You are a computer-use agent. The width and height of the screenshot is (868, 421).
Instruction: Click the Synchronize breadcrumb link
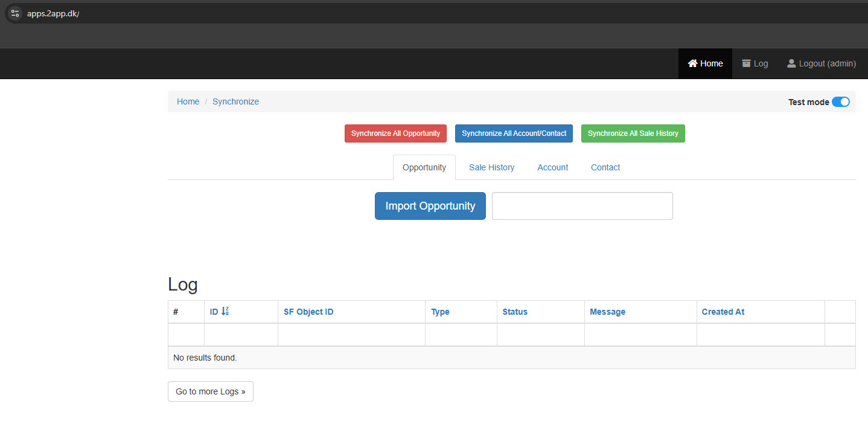tap(235, 101)
